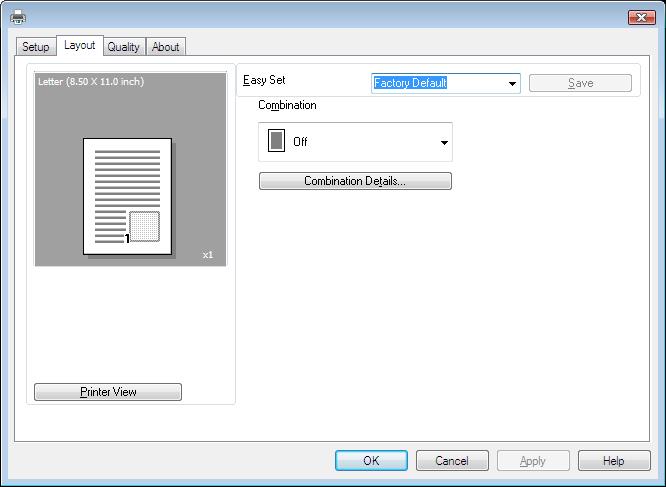The image size is (666, 487).
Task: Click the page layout preview thumbnail
Action: pos(127,196)
